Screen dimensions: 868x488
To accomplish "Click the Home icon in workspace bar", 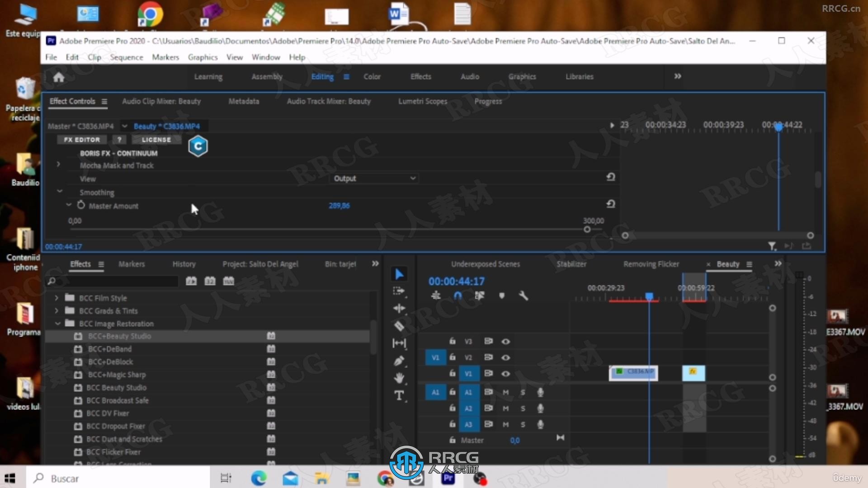I will [59, 77].
